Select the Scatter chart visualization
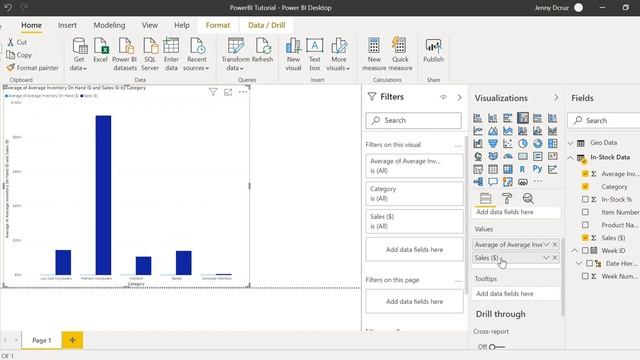Screen dimensions: 640x360 [508, 144]
